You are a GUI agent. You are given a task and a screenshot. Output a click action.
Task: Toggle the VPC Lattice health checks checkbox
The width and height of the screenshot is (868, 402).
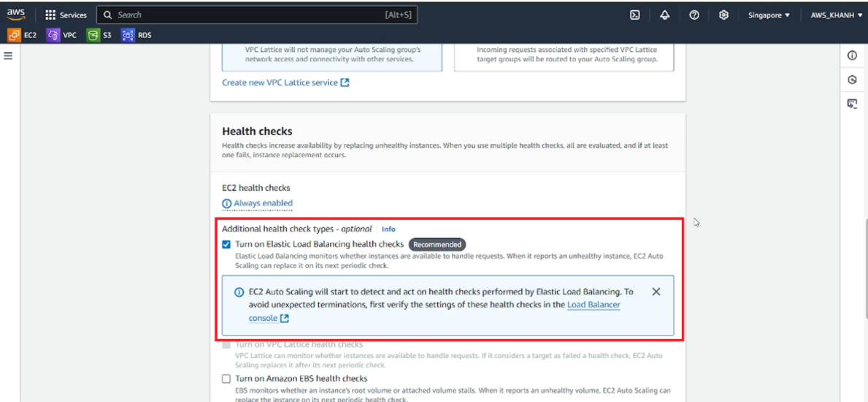[x=226, y=344]
